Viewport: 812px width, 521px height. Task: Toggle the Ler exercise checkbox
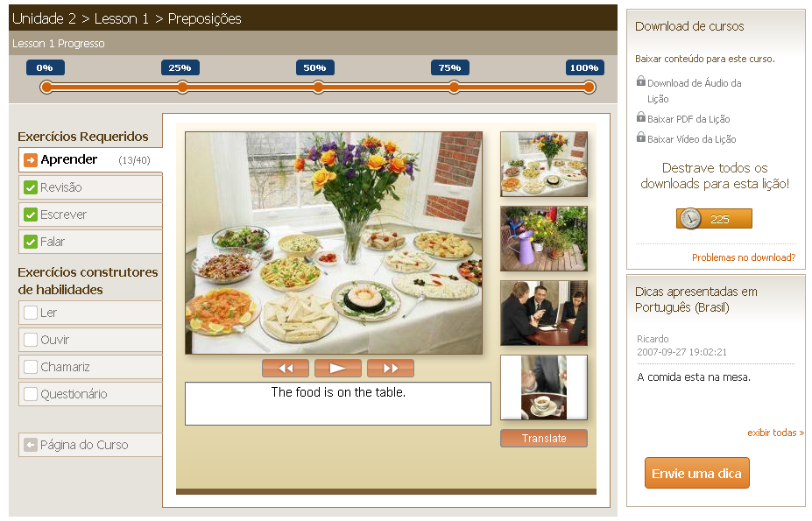pyautogui.click(x=31, y=313)
